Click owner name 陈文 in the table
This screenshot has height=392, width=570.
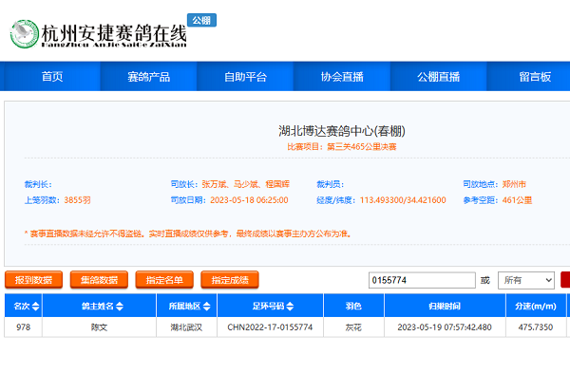(99, 327)
